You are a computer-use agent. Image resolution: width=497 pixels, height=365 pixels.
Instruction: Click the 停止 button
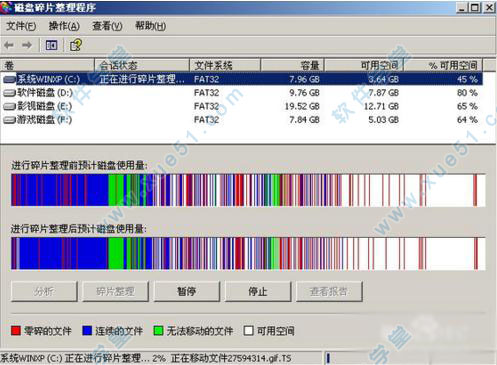[x=258, y=292]
